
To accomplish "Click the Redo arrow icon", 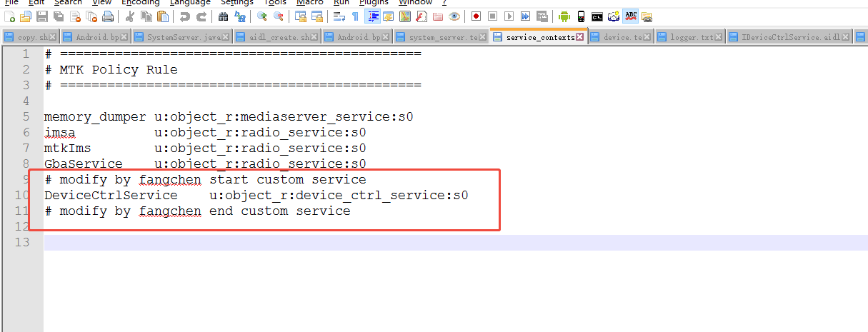I will pyautogui.click(x=201, y=16).
